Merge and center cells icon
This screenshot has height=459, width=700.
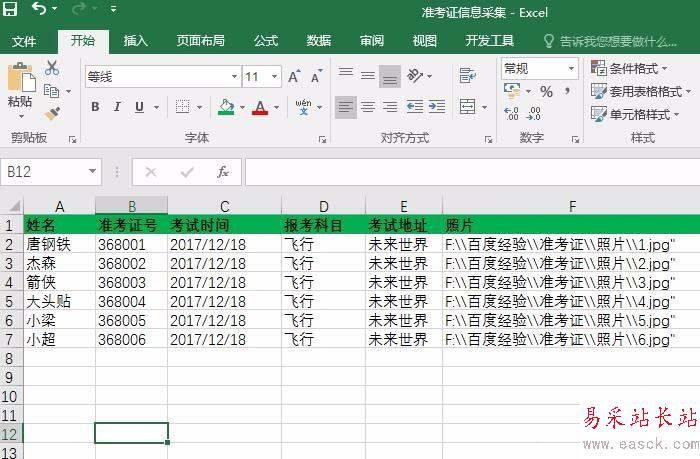click(467, 107)
